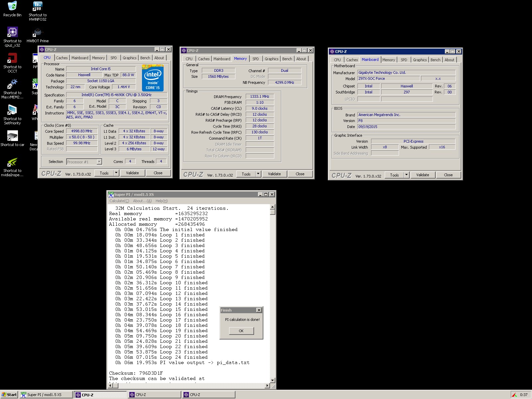Click the Start button
Viewport: 532px width, 399px height.
[9, 395]
